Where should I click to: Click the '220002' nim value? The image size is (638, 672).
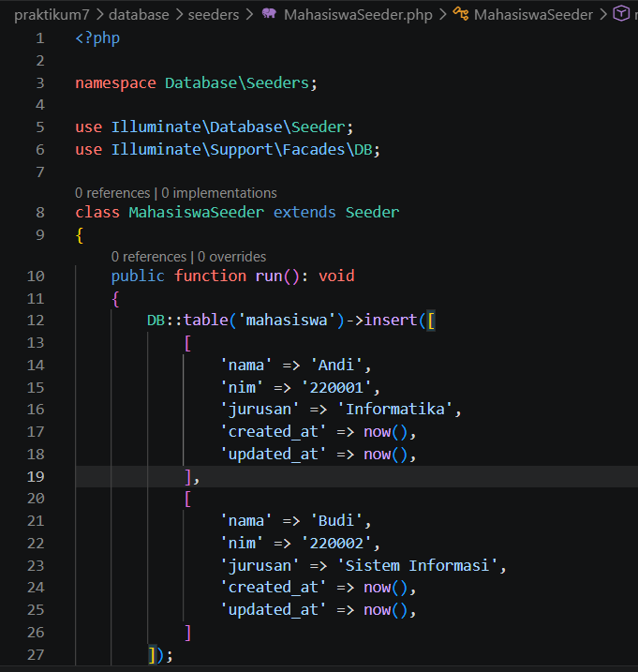pos(336,544)
